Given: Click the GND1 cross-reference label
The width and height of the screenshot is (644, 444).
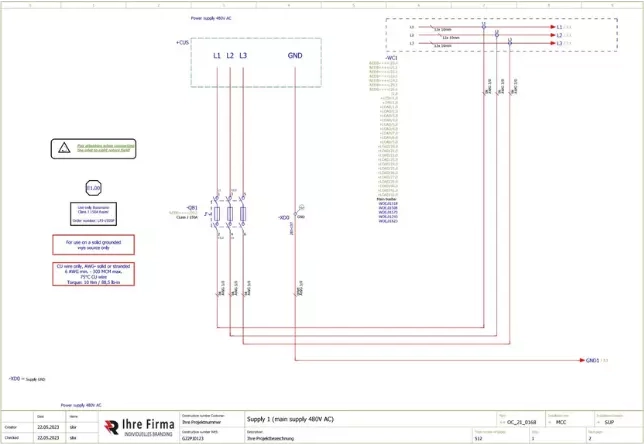Looking at the screenshot, I should tap(592, 360).
